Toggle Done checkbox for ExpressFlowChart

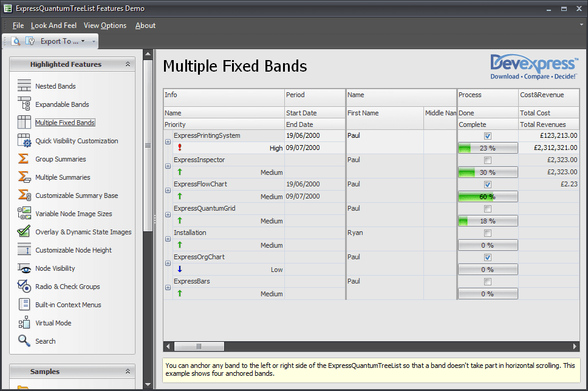tap(488, 185)
